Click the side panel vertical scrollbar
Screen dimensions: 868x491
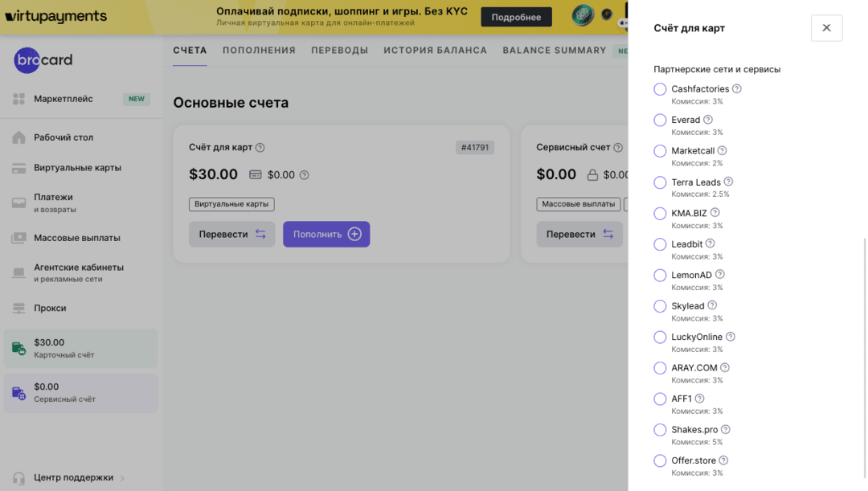(x=864, y=358)
